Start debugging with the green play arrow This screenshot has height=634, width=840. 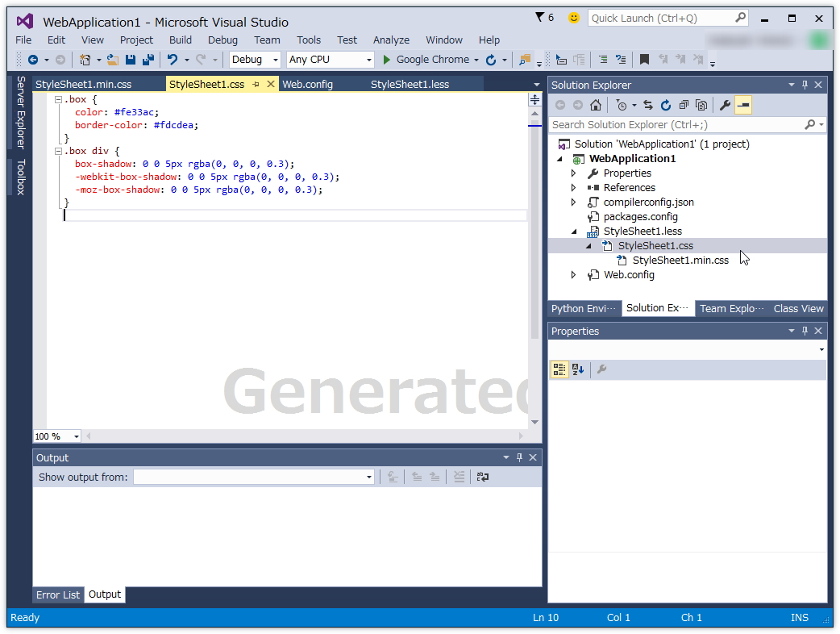click(x=386, y=60)
